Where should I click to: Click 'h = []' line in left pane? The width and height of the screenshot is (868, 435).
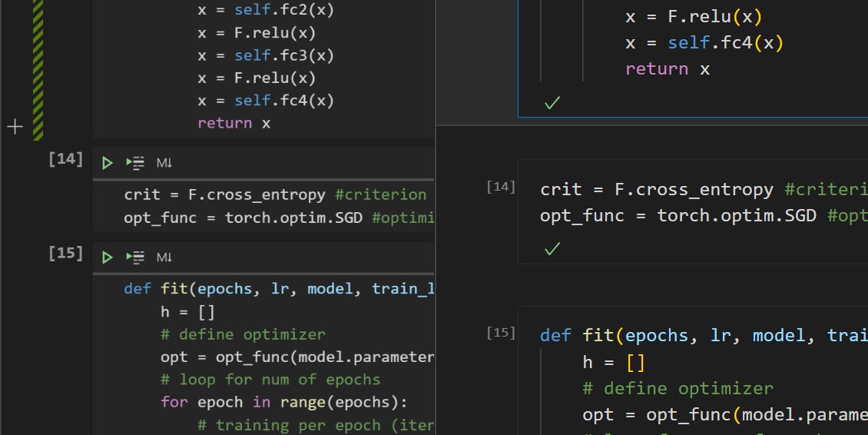pos(187,312)
